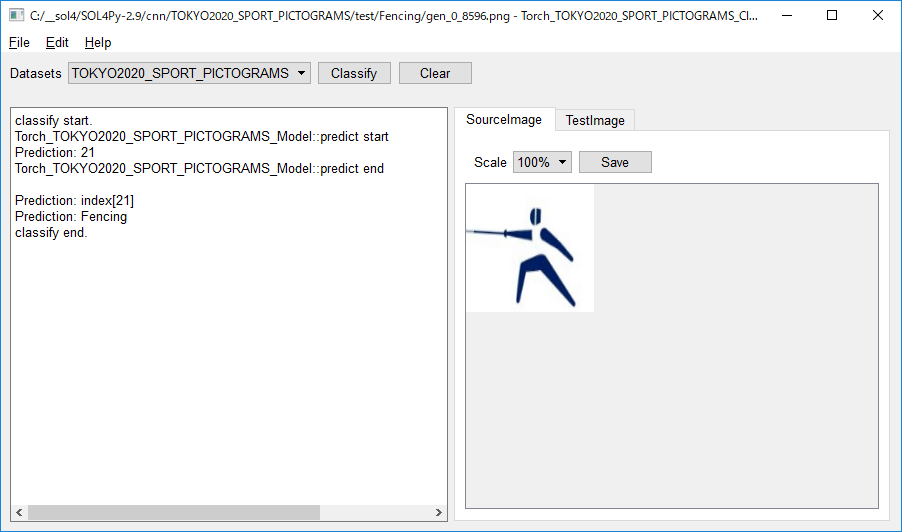The image size is (902, 532).
Task: Click the application icon in title bar
Action: (17, 16)
